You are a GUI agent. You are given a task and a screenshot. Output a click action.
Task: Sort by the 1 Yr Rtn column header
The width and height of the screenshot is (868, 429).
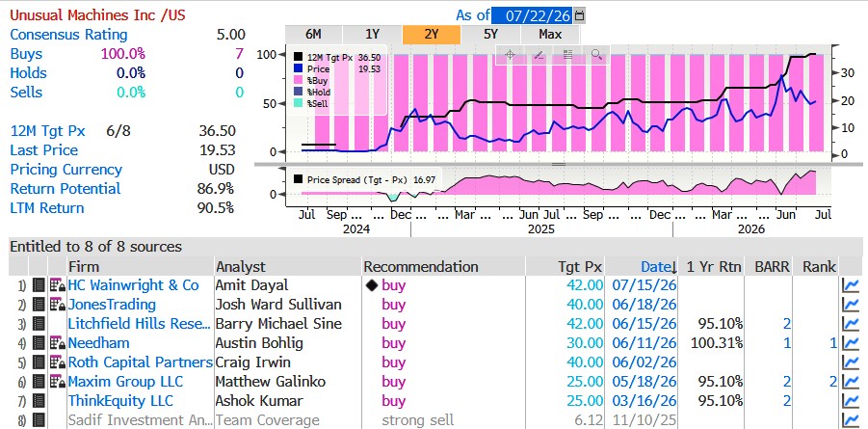[x=713, y=267]
